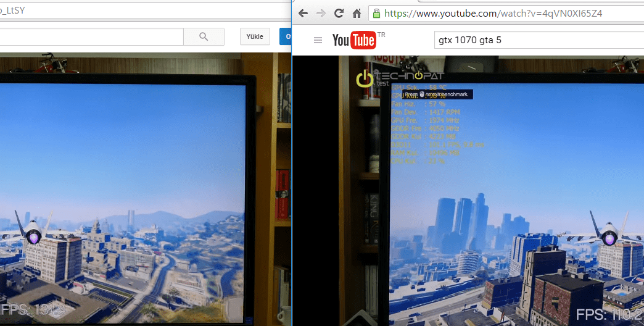This screenshot has width=644, height=326.
Task: Go to the home page in right browser
Action: [357, 13]
